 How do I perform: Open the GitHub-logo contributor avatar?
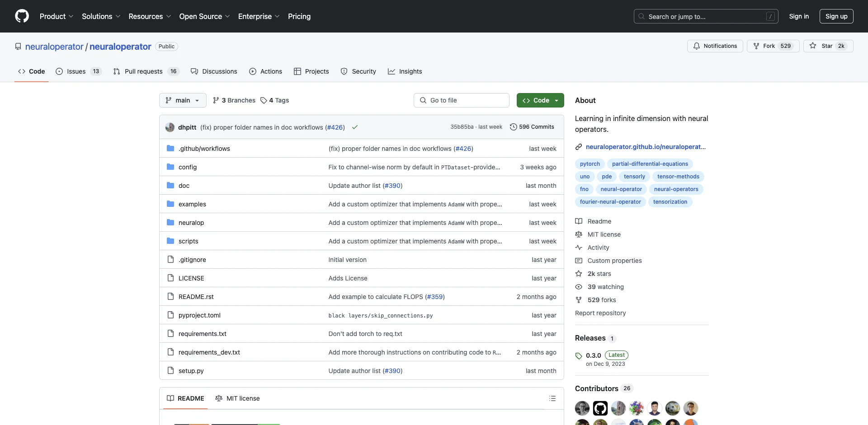pos(600,408)
